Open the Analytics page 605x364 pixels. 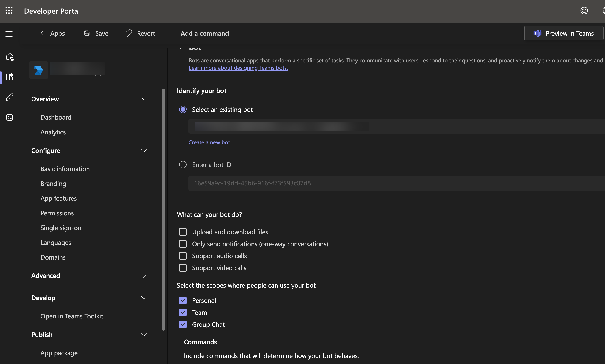(x=53, y=132)
